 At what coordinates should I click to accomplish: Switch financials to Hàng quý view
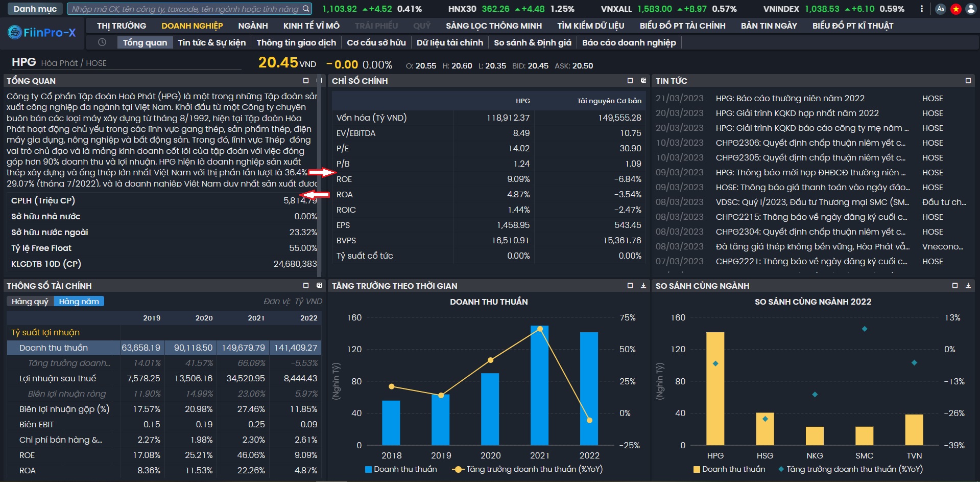pos(30,302)
